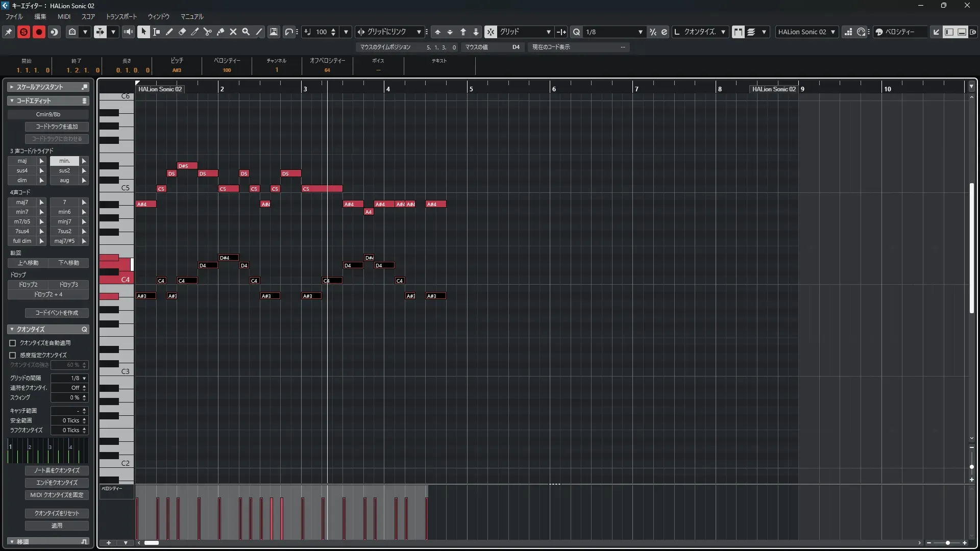Select the Erase tool
Image resolution: width=980 pixels, height=551 pixels.
coord(182,32)
